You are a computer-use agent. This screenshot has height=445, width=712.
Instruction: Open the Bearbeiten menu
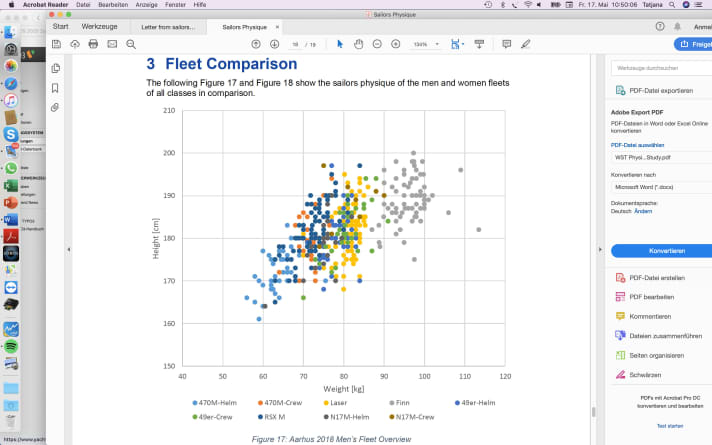pyautogui.click(x=112, y=5)
